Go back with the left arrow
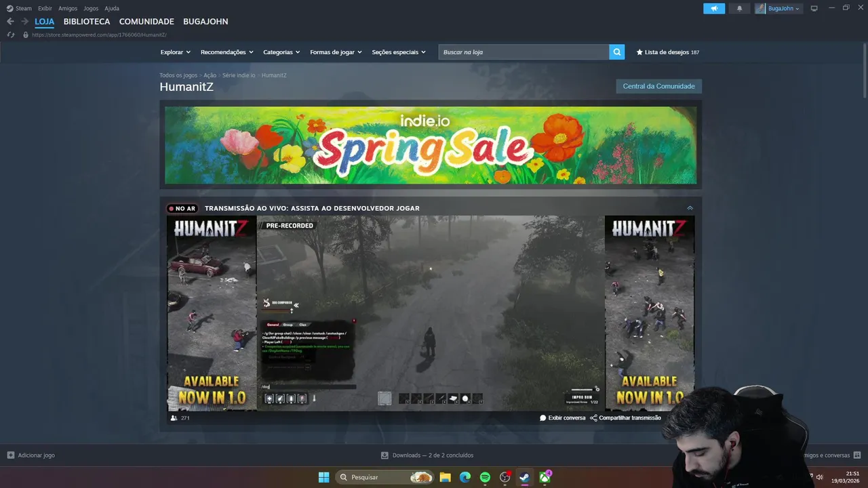This screenshot has width=868, height=488. (10, 22)
